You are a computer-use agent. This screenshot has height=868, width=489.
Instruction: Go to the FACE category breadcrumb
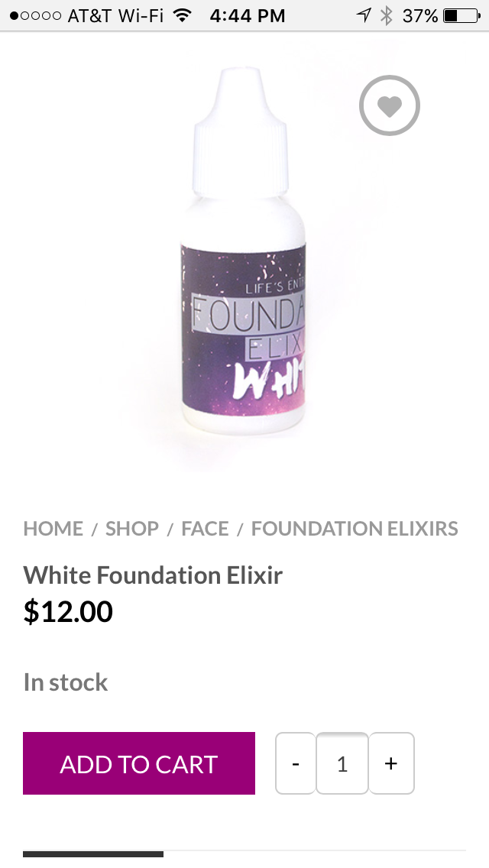205,529
